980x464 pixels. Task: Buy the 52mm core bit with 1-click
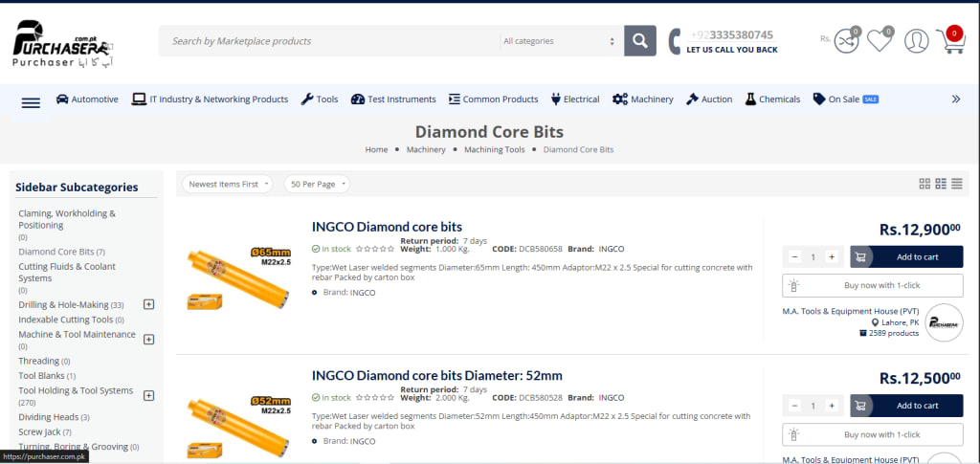point(873,434)
